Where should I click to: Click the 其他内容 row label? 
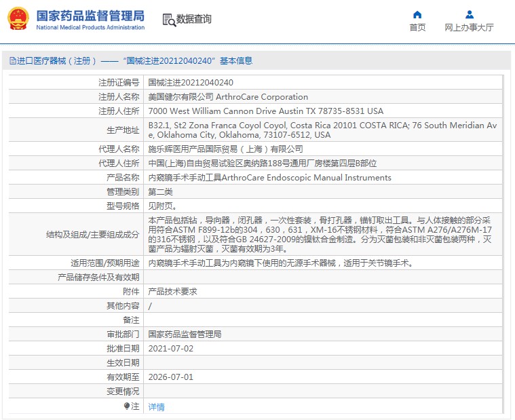(123, 306)
